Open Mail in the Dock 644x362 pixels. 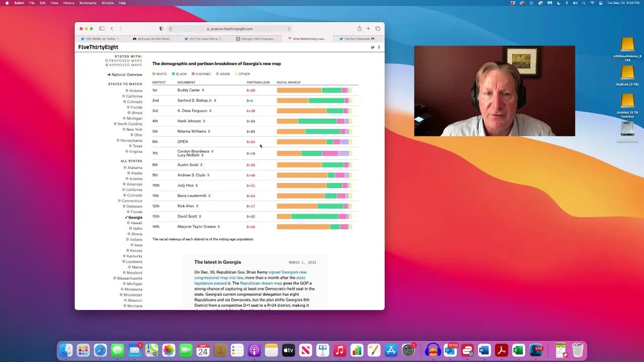(x=134, y=350)
